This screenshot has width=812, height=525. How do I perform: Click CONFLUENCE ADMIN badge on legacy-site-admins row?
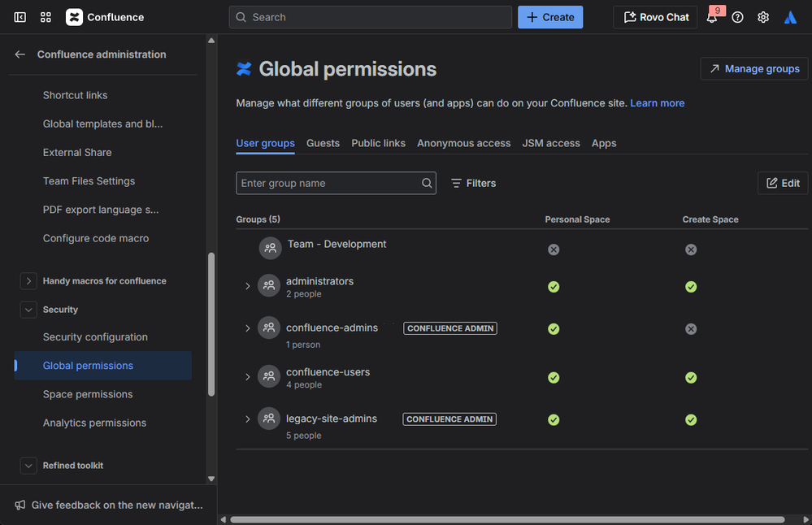tap(449, 419)
